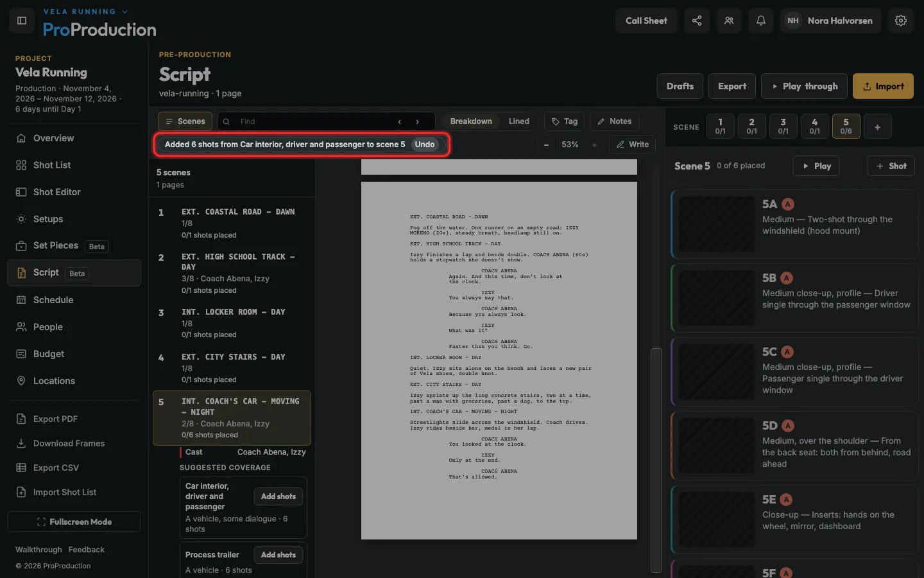924x578 pixels.
Task: Click the 5C shot A badge
Action: coord(787,352)
